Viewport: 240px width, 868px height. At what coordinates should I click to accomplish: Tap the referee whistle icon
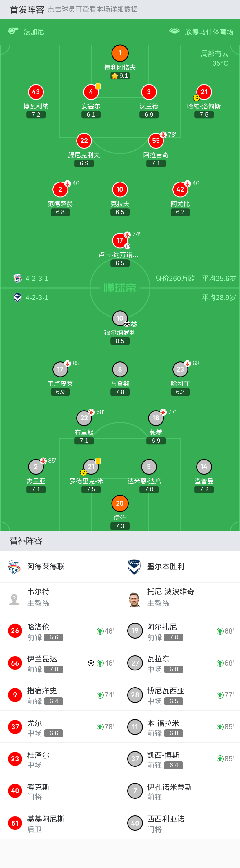click(13, 31)
